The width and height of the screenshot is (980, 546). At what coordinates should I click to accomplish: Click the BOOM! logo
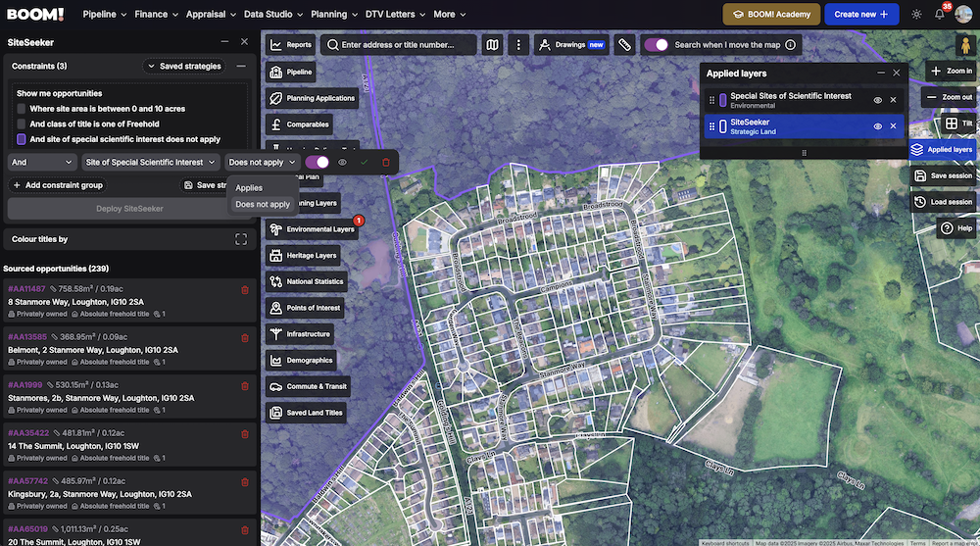pos(35,15)
